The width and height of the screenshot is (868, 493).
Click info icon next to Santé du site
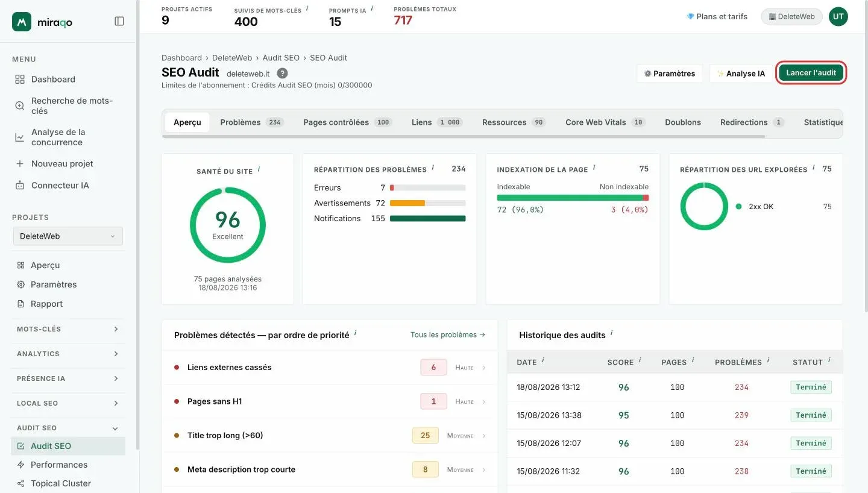click(259, 170)
